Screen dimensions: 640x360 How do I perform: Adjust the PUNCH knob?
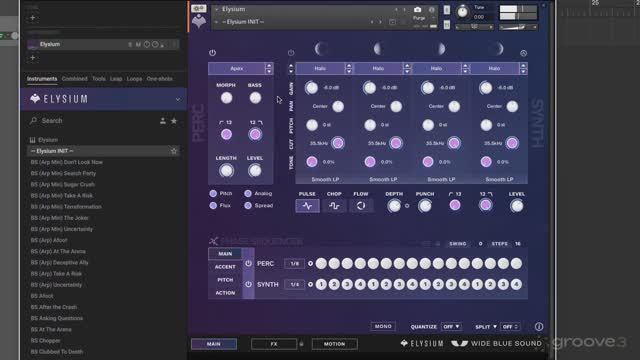(425, 206)
